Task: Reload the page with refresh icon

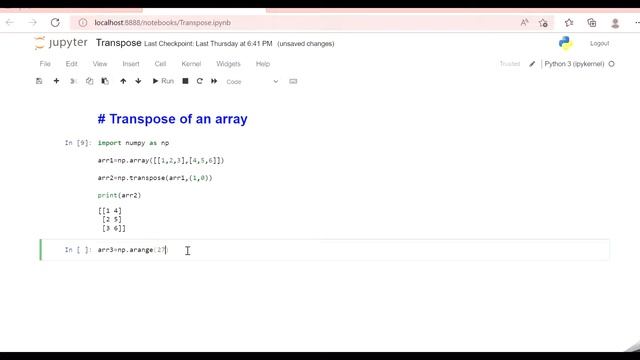Action: (x=55, y=22)
